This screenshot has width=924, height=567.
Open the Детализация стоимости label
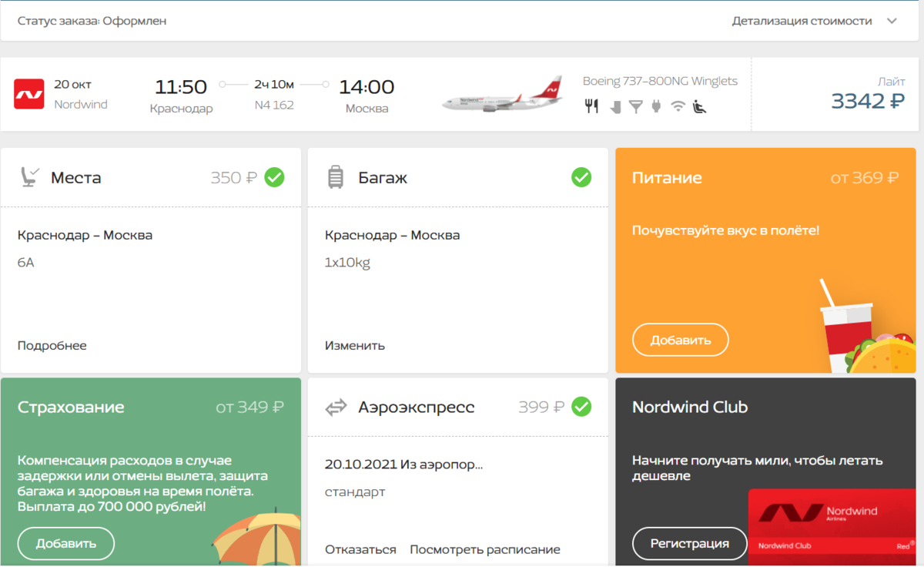click(x=802, y=21)
